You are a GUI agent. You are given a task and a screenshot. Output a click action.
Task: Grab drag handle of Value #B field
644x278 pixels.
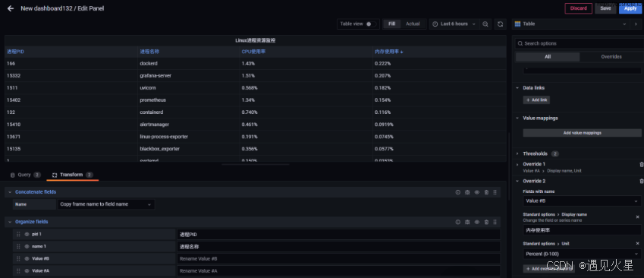pos(18,259)
